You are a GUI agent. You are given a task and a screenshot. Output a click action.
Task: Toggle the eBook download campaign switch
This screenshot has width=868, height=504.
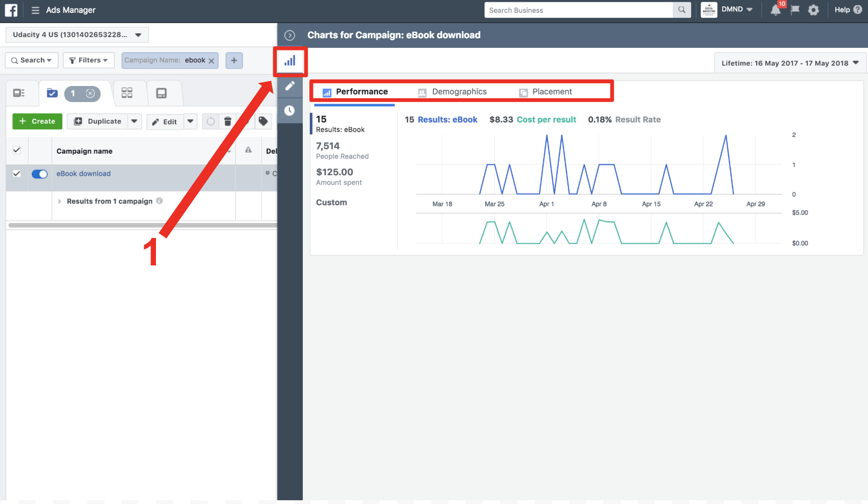pos(40,174)
